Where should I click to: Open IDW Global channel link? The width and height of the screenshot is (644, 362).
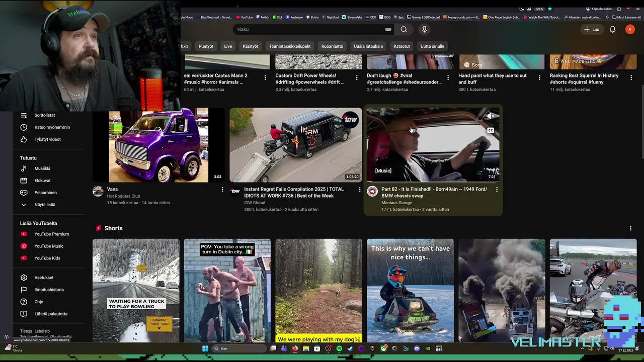pos(255,203)
